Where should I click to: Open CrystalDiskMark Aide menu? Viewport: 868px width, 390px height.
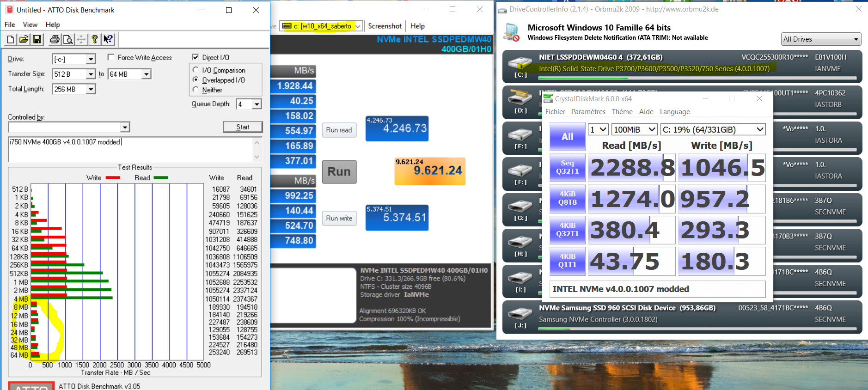point(646,112)
